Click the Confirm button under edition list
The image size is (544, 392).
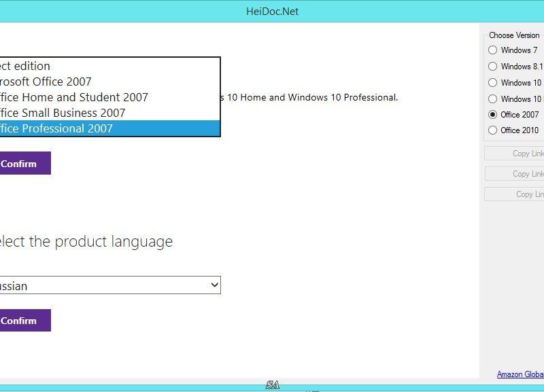tap(25, 163)
